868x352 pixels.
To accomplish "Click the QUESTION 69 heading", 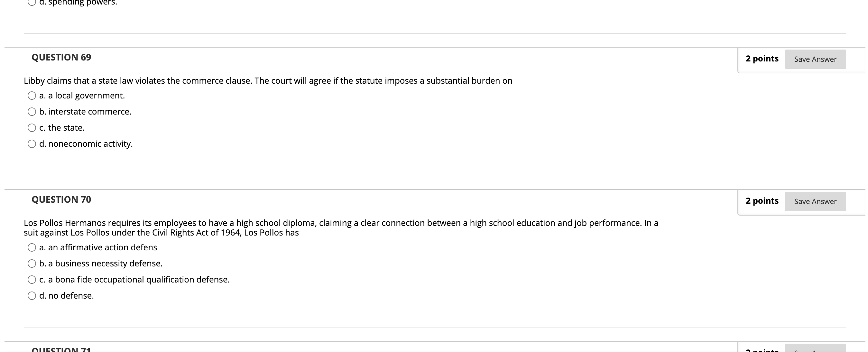I will [x=61, y=57].
